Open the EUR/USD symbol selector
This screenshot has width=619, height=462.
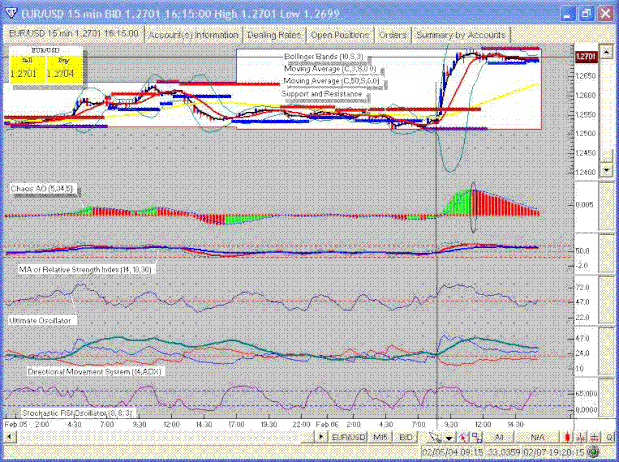pyautogui.click(x=347, y=437)
